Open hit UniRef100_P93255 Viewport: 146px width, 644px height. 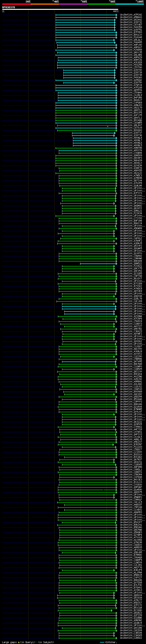click(131, 65)
